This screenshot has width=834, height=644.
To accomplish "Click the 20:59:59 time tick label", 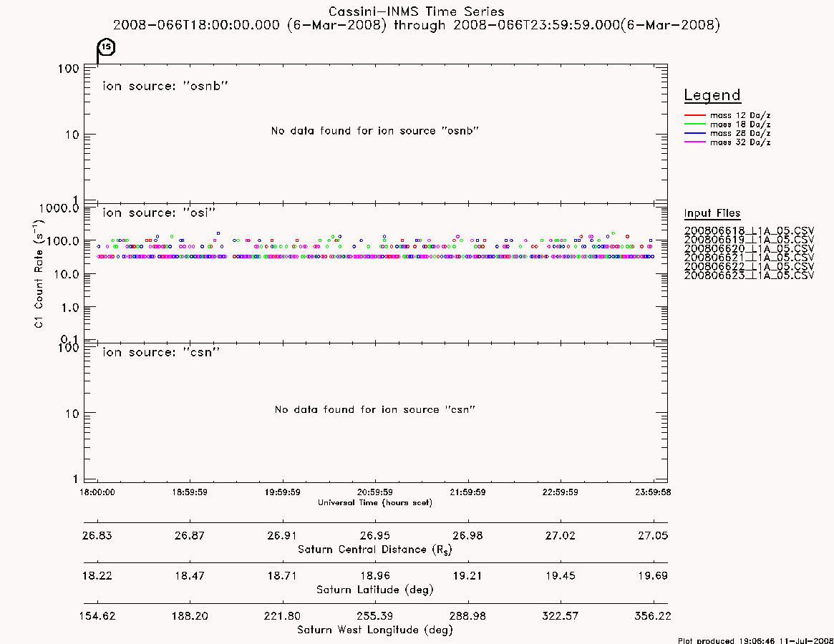I will tap(375, 492).
